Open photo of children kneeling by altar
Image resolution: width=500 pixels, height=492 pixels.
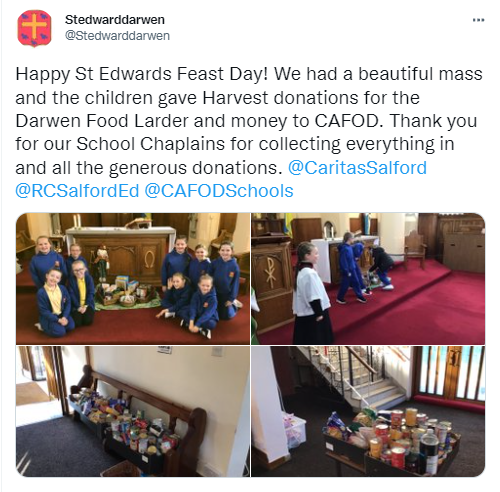coord(133,279)
